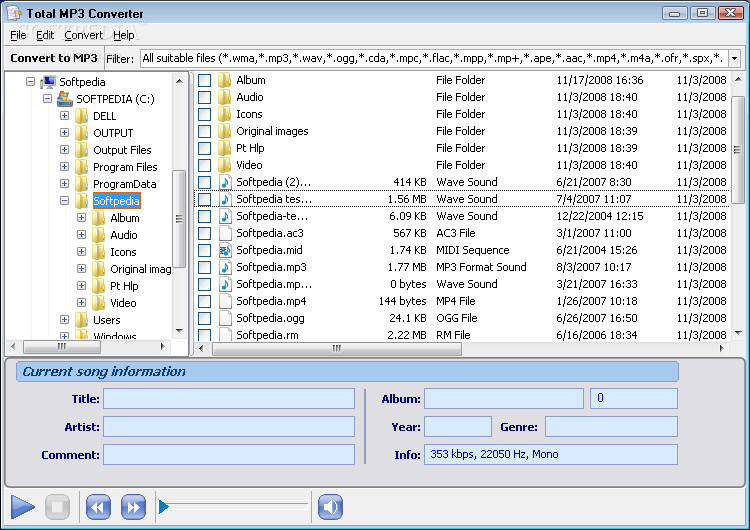Click the Softpedia.ac3 file icon

(225, 233)
